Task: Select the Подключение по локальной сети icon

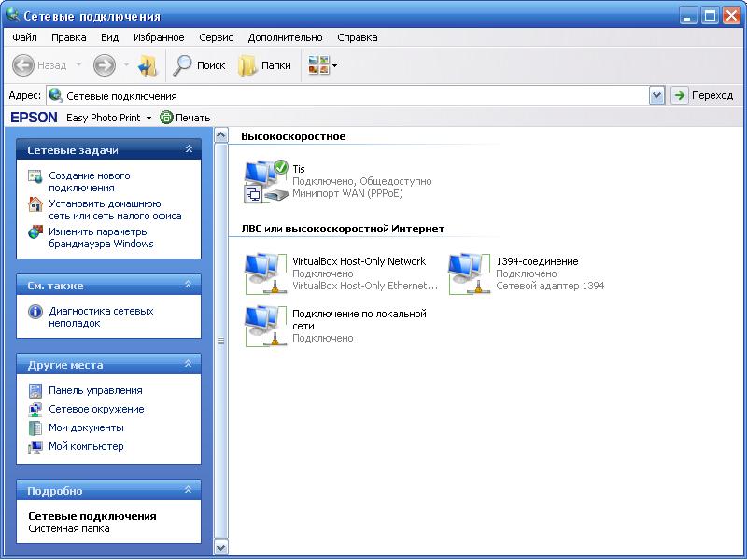Action: click(x=266, y=326)
